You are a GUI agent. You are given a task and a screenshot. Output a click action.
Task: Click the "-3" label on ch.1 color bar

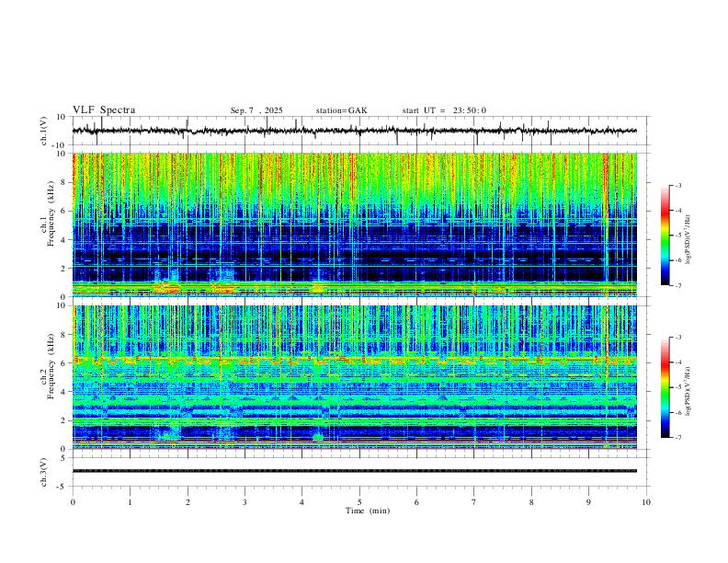678,186
